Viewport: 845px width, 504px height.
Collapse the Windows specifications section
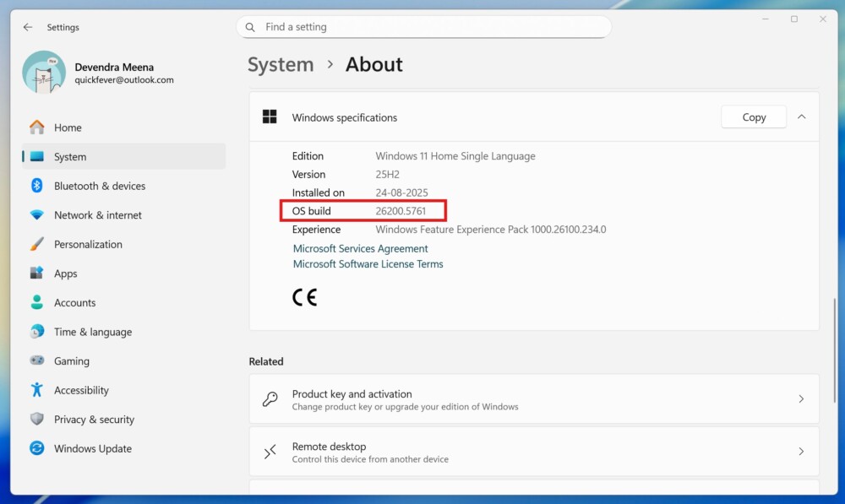coord(801,117)
